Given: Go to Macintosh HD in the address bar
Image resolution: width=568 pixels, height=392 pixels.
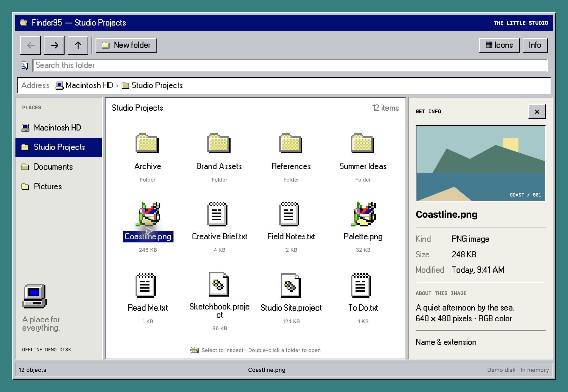Looking at the screenshot, I should [x=84, y=85].
